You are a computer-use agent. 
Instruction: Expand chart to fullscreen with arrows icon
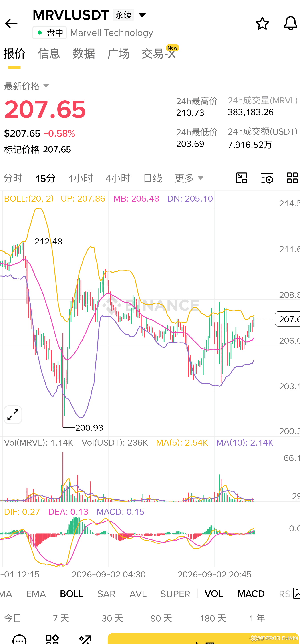pyautogui.click(x=13, y=415)
